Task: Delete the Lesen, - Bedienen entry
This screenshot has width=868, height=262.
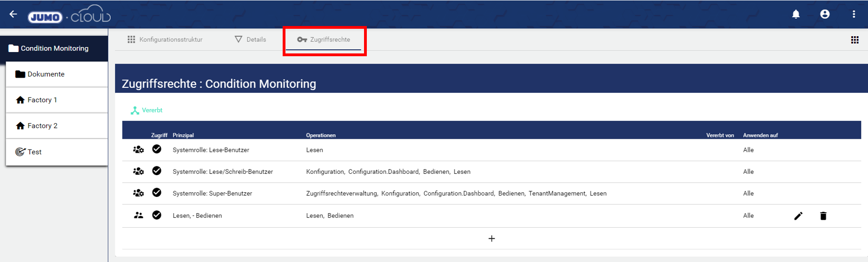Action: [x=823, y=216]
